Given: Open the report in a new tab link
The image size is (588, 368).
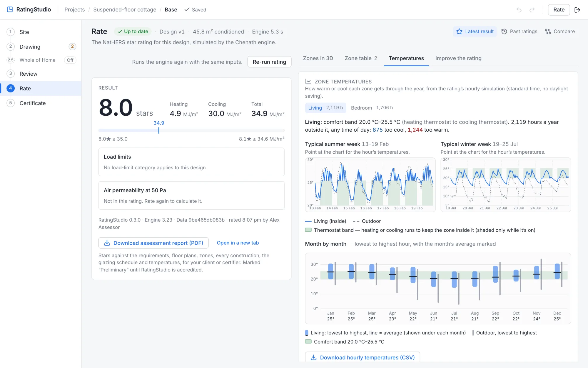Looking at the screenshot, I should tap(238, 243).
